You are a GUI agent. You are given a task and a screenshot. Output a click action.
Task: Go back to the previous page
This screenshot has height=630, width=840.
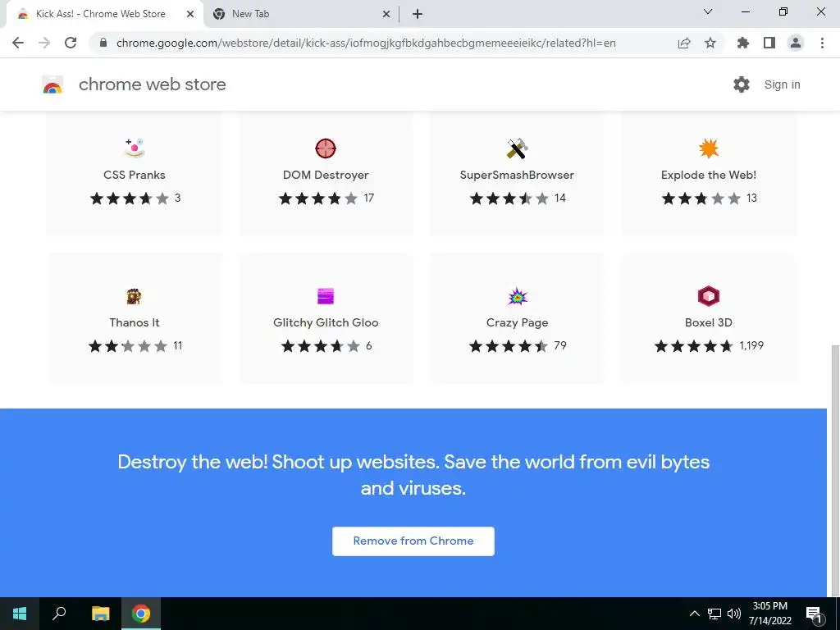point(18,43)
